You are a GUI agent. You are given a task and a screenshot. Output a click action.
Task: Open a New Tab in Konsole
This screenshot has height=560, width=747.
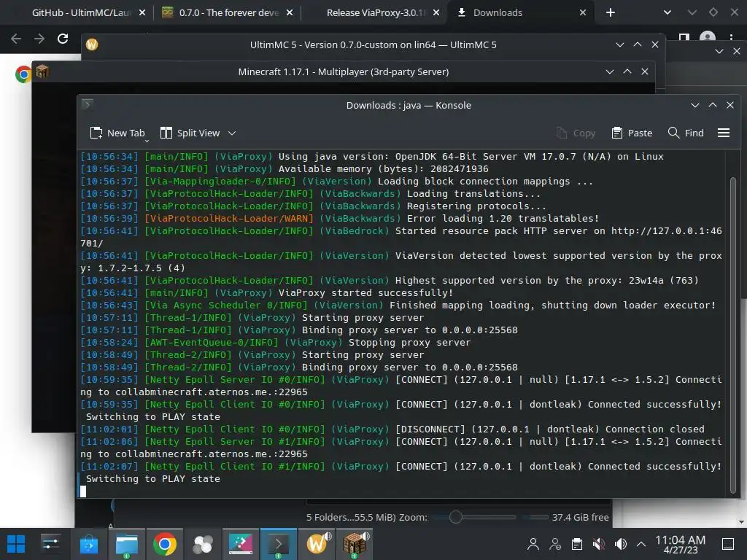pos(117,133)
